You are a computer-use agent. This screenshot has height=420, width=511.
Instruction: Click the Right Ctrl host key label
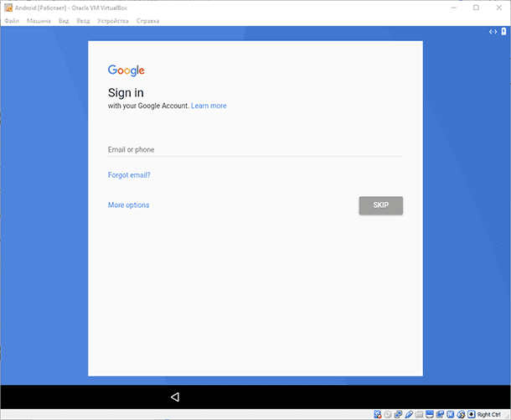click(488, 414)
